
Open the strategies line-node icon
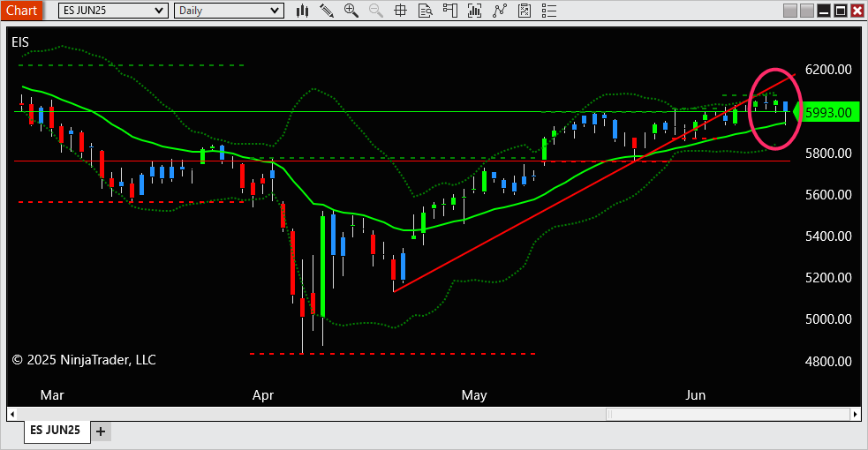500,11
